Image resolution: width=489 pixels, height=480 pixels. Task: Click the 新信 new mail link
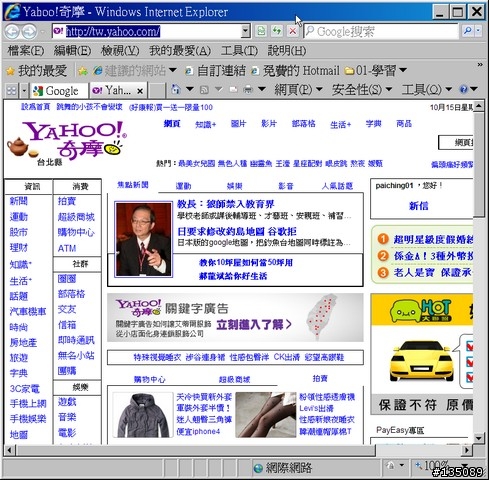click(418, 206)
